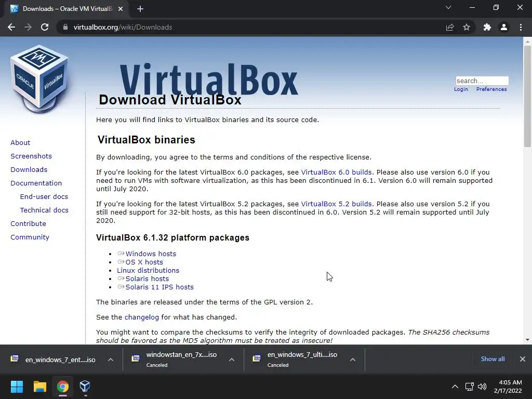Click the scrollbar up arrow
This screenshot has width=532, height=399.
pyautogui.click(x=527, y=42)
